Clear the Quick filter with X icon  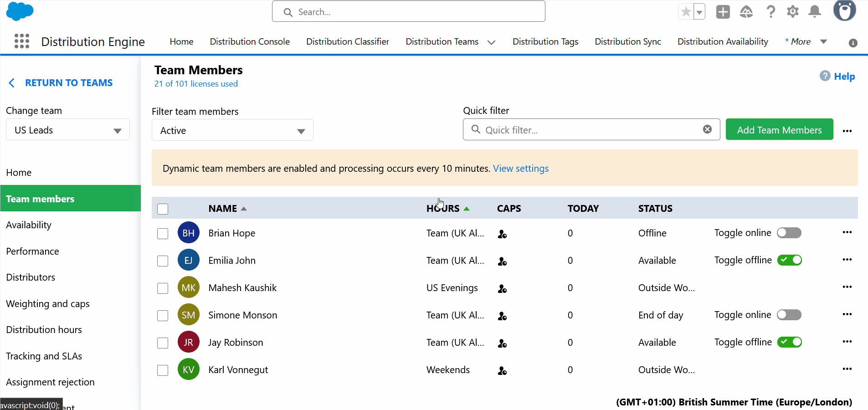(x=708, y=129)
